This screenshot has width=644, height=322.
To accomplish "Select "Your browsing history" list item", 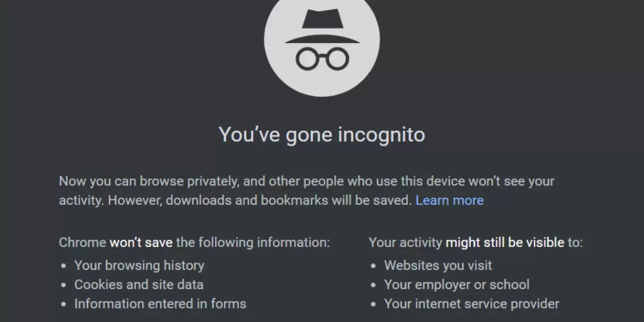I will (139, 266).
